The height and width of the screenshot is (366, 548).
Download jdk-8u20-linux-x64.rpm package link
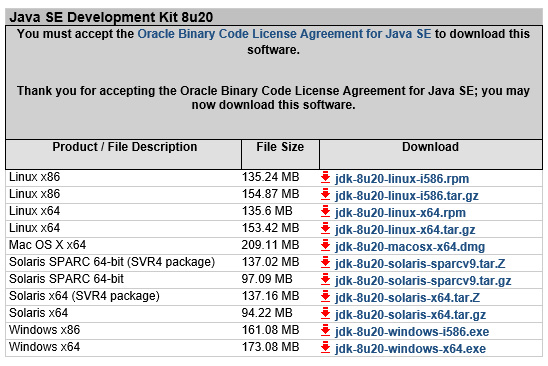tap(400, 213)
